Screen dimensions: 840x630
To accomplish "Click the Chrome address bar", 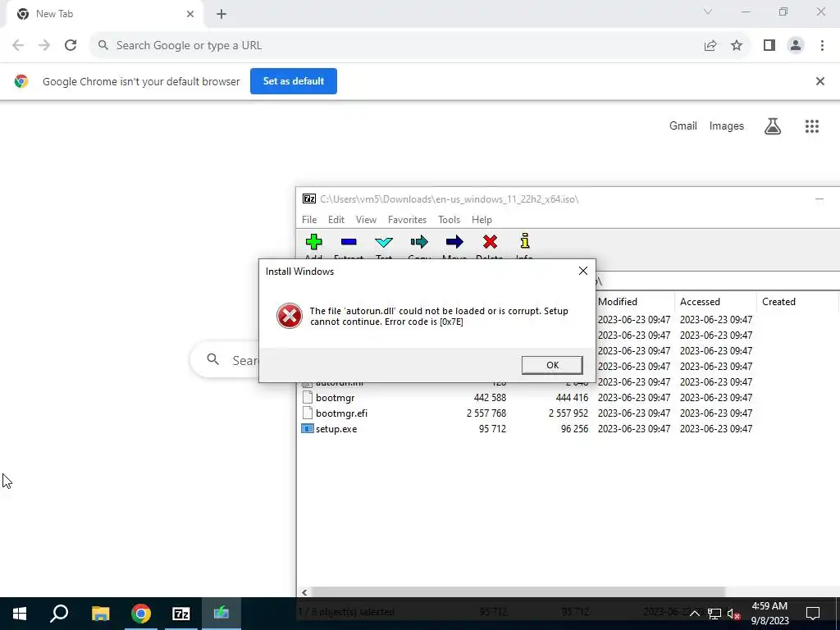I will [396, 46].
